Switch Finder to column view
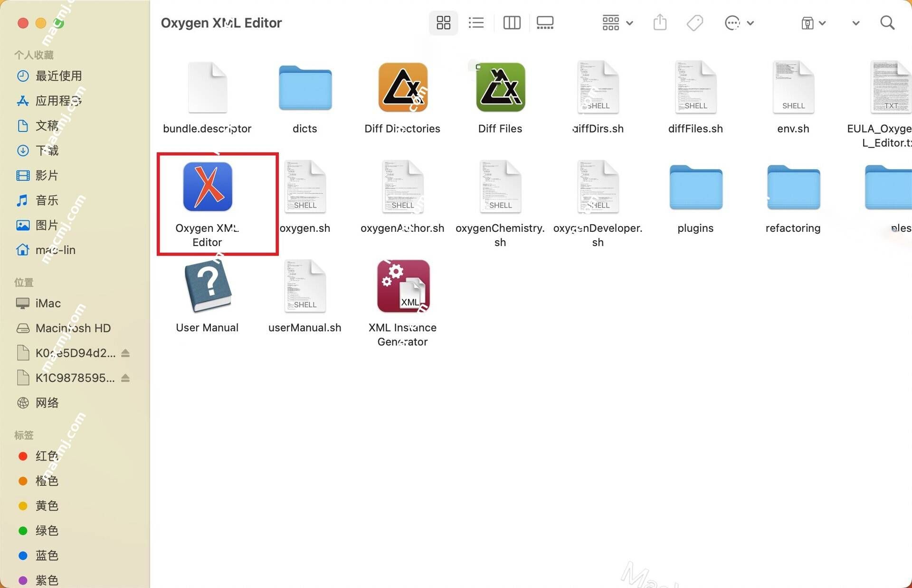The width and height of the screenshot is (912, 588). [512, 23]
